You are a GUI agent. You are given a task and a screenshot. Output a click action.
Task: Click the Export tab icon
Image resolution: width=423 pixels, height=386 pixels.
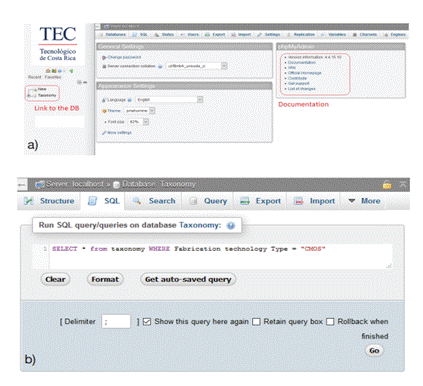click(x=245, y=201)
